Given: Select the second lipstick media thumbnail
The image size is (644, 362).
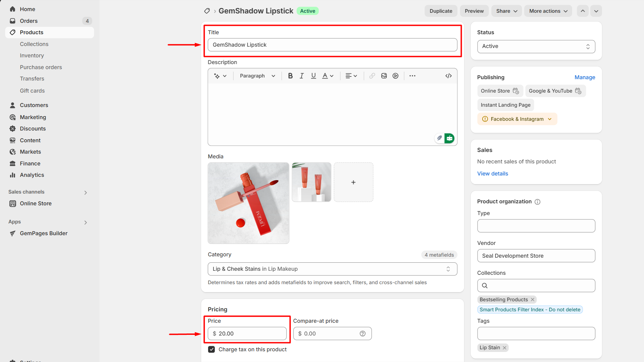Looking at the screenshot, I should tap(311, 182).
